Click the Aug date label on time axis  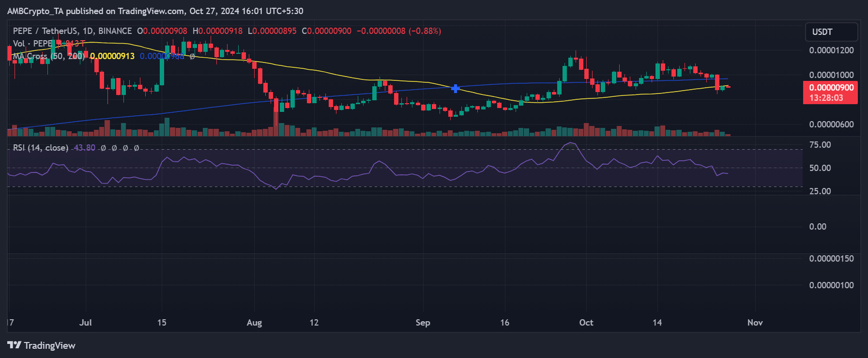coord(254,323)
